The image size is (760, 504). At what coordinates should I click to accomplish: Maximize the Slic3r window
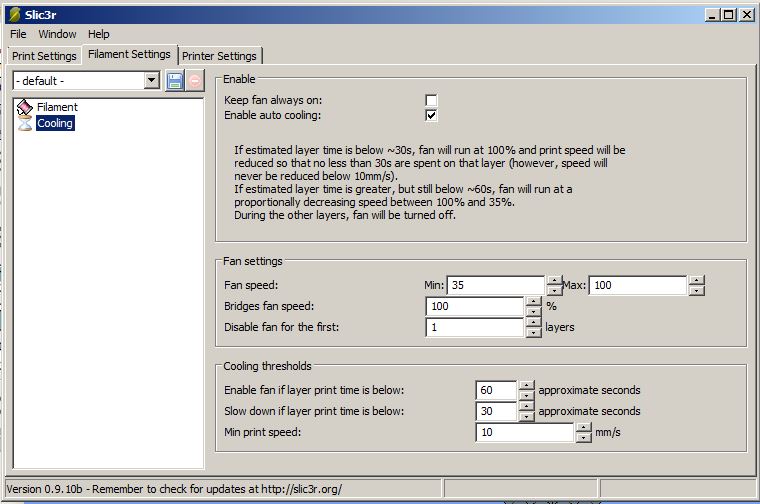[728, 15]
